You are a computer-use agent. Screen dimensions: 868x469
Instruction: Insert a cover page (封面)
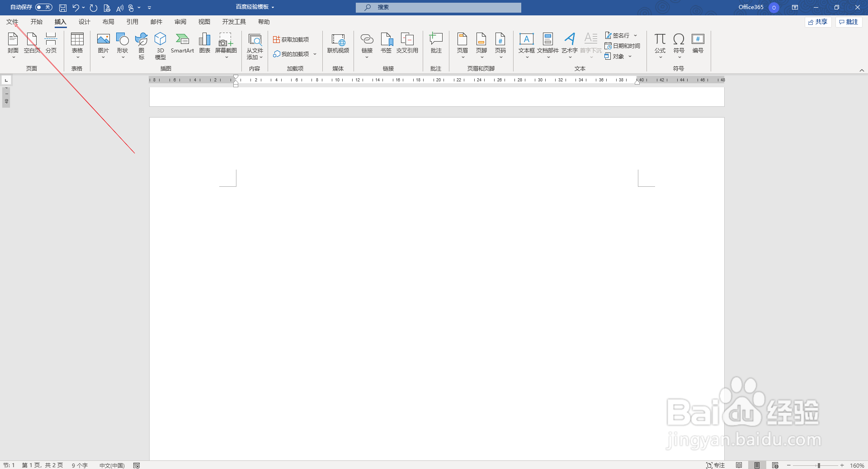pyautogui.click(x=13, y=45)
